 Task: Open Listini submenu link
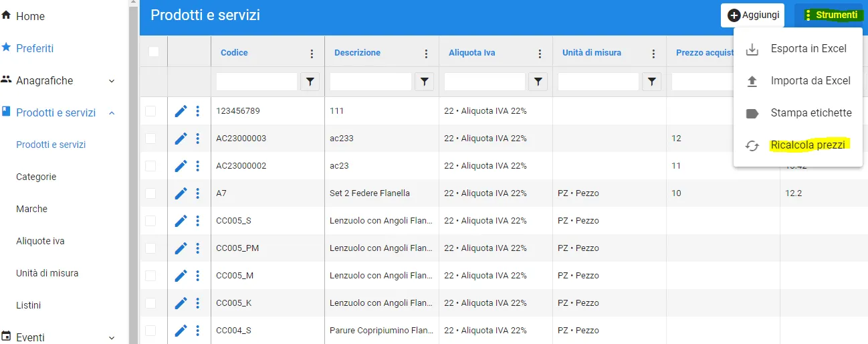[28, 305]
